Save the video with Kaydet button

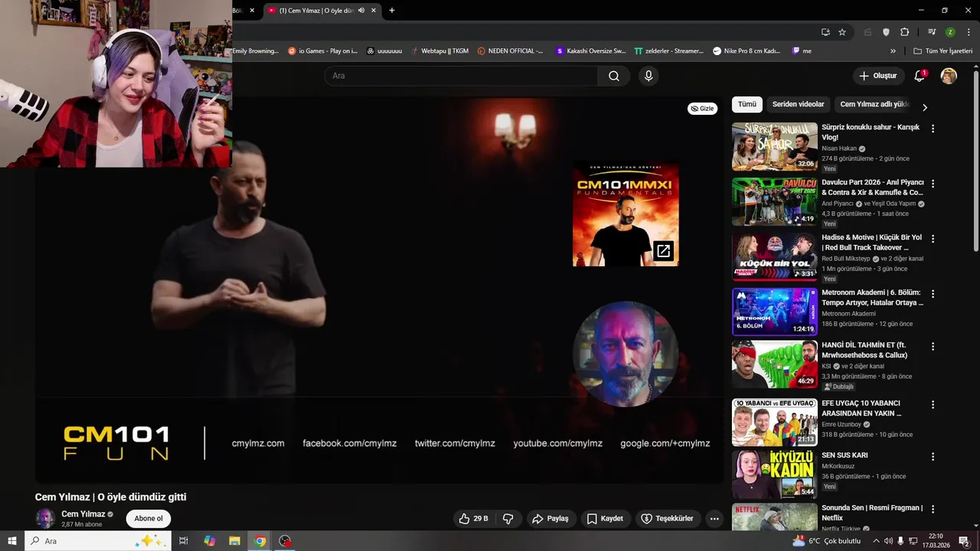coord(605,519)
